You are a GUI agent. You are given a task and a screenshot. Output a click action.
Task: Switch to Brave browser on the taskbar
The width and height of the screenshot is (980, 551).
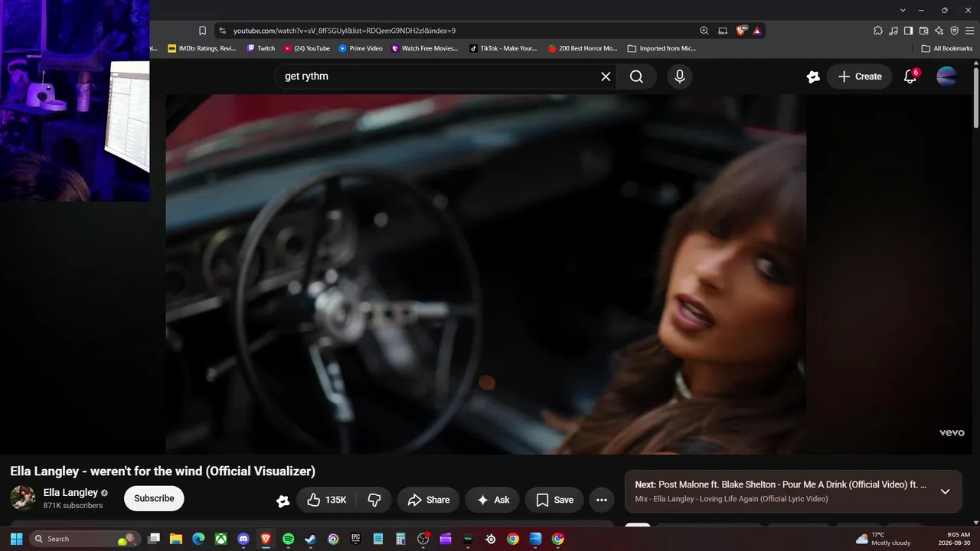266,539
